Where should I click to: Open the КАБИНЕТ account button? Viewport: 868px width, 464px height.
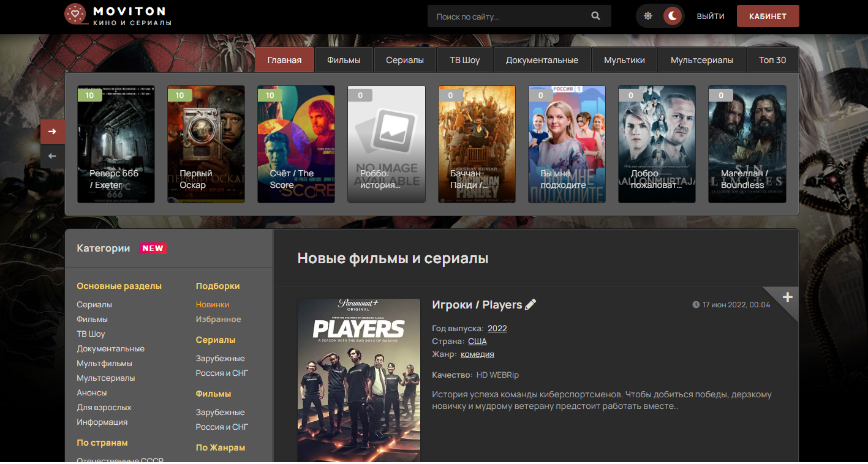[768, 17]
